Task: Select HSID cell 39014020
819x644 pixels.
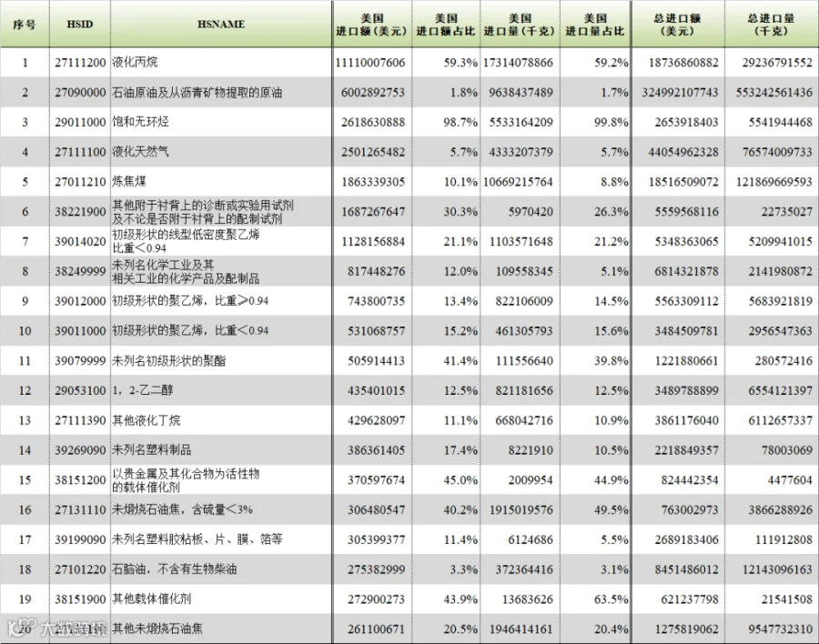Action: pos(80,241)
